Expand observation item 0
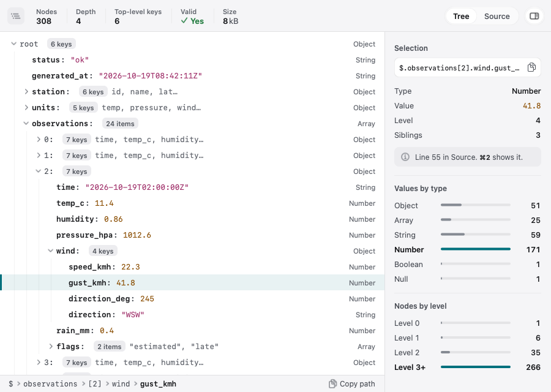This screenshot has width=551, height=392. pyautogui.click(x=39, y=140)
